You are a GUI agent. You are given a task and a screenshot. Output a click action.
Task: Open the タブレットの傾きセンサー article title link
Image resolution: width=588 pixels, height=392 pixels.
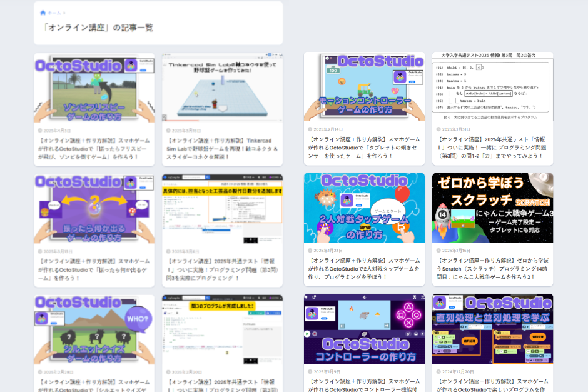(x=364, y=148)
